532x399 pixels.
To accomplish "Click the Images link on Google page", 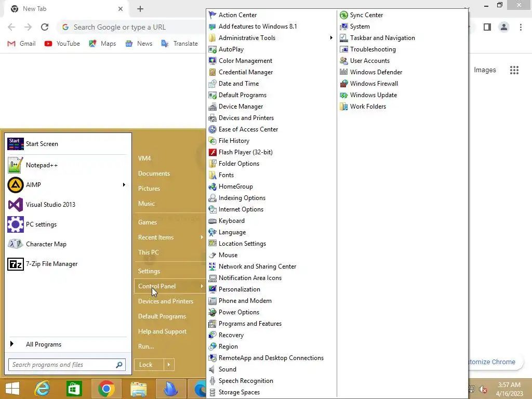I will click(485, 70).
